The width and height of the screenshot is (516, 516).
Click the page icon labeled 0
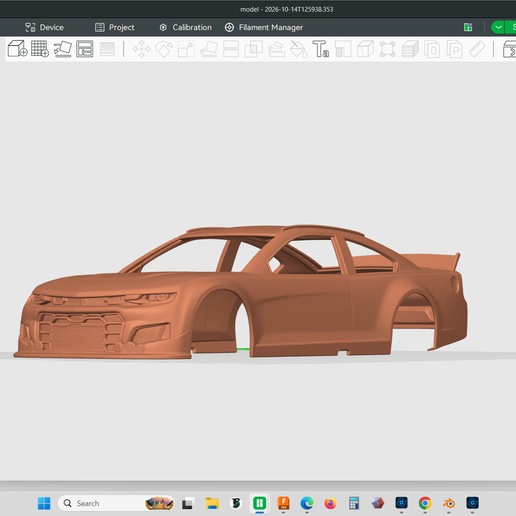pos(432,49)
